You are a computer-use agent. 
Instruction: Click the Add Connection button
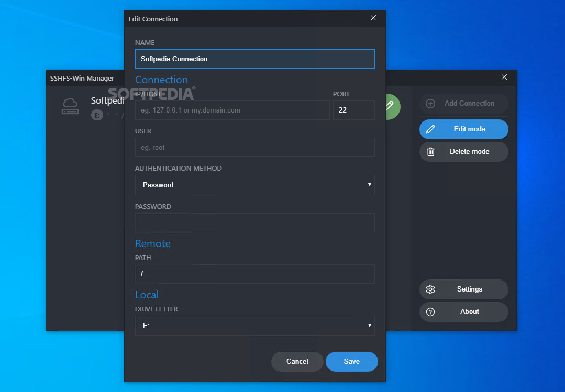click(464, 104)
